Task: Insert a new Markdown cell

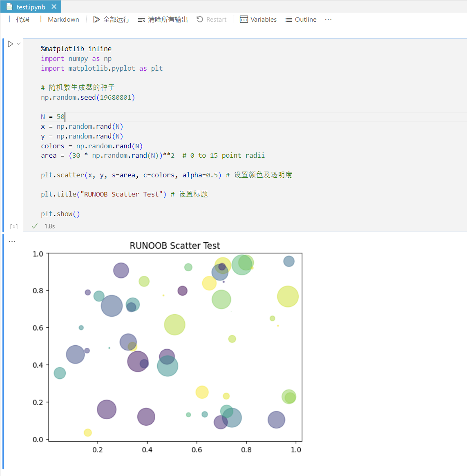Action: tap(58, 19)
